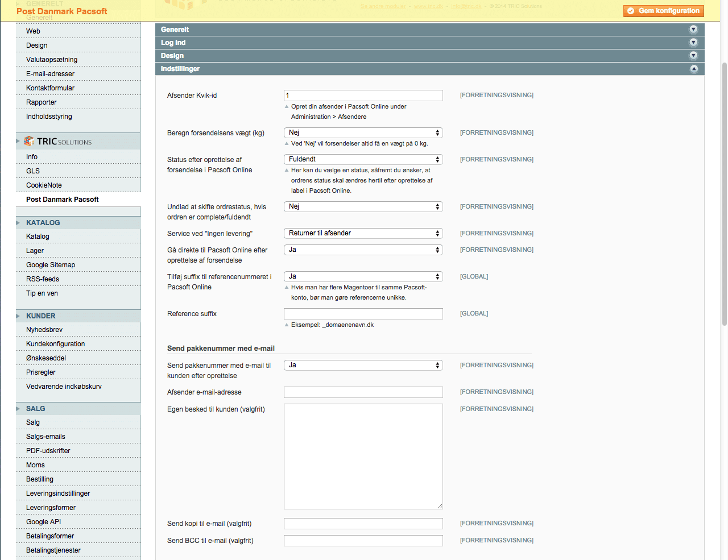Expand the Generelt section arrow icon
Image resolution: width=728 pixels, height=560 pixels.
[693, 30]
